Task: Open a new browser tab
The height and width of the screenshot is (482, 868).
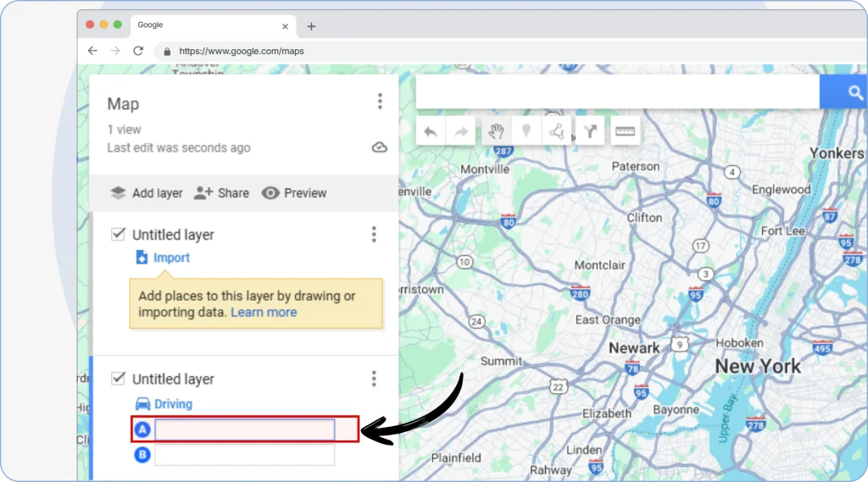Action: [x=311, y=26]
